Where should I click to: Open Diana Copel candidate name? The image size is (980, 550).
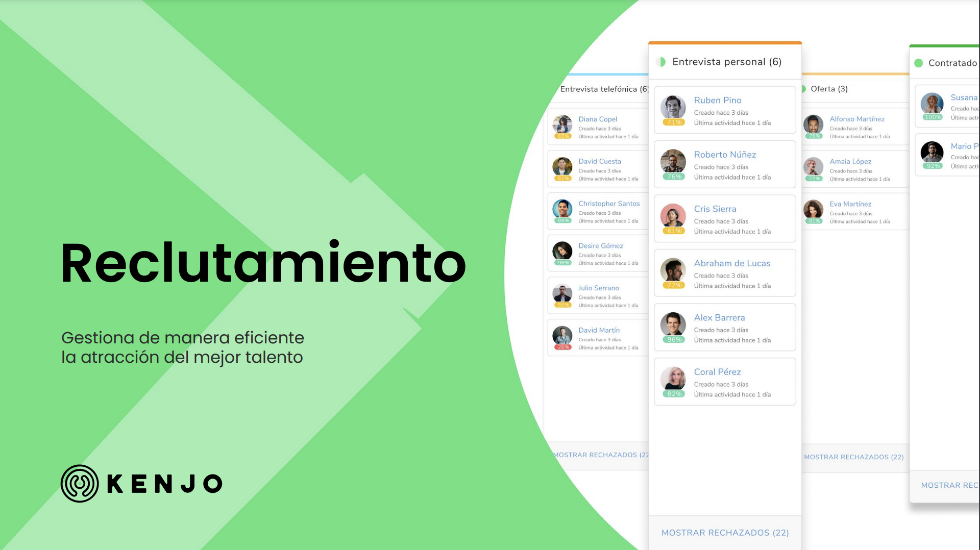click(x=598, y=119)
